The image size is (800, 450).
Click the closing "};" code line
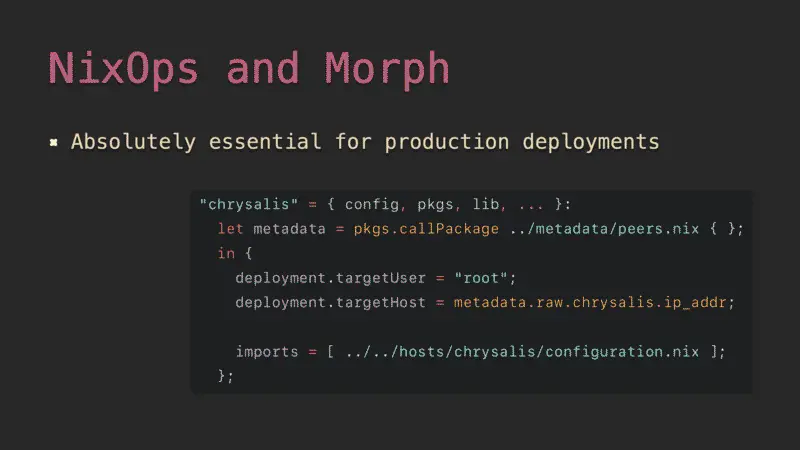click(226, 376)
